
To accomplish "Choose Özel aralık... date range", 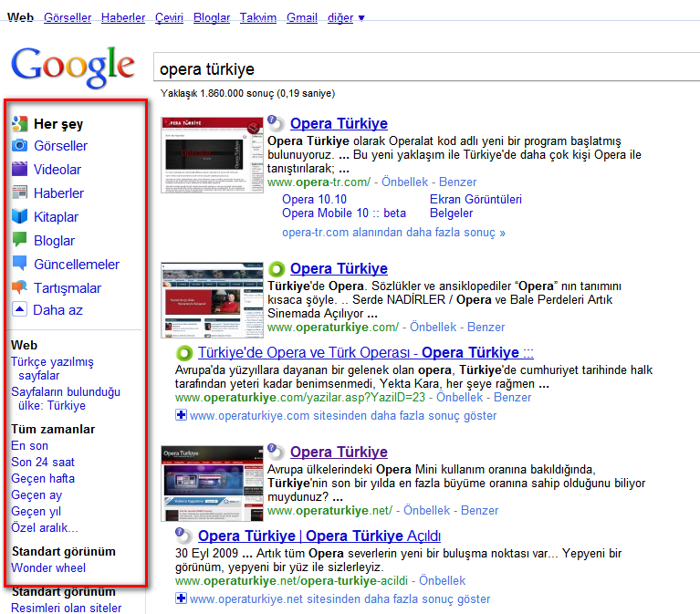I will (45, 527).
